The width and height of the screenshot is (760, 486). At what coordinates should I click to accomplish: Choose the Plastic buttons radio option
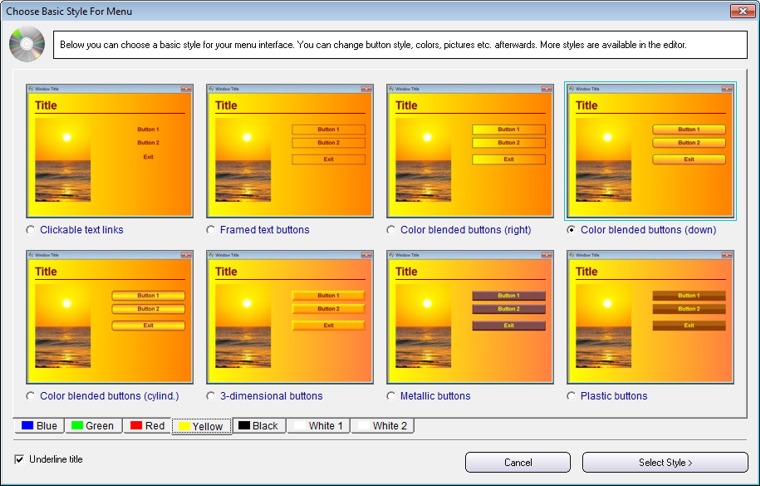571,396
